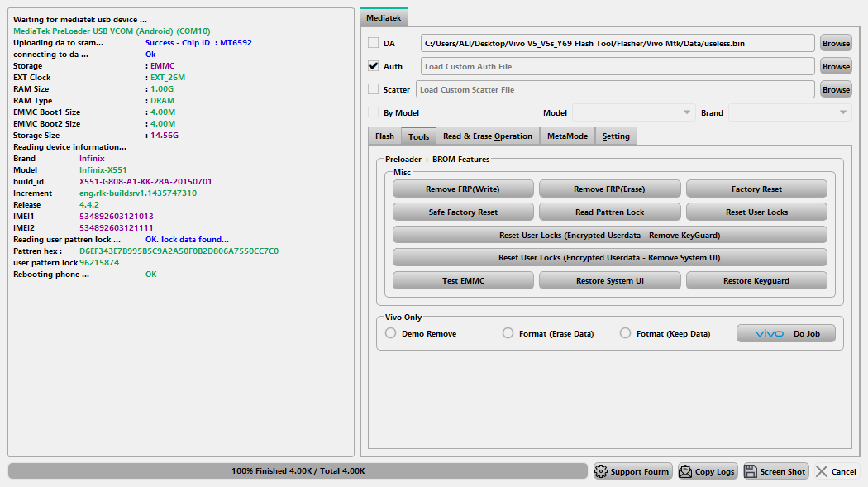Click the X icon on Cancel button
Viewport: 868px width, 487px height.
point(822,471)
